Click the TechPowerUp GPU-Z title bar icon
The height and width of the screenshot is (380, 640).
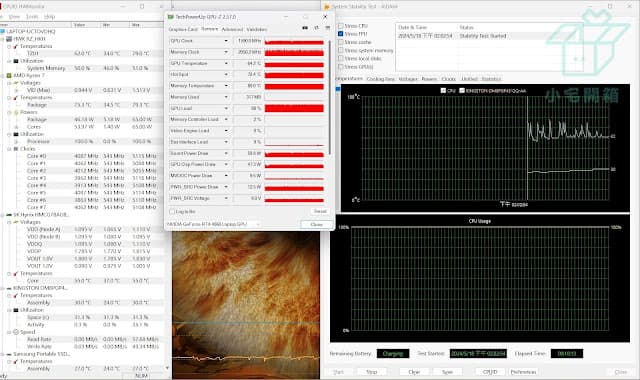[171, 17]
